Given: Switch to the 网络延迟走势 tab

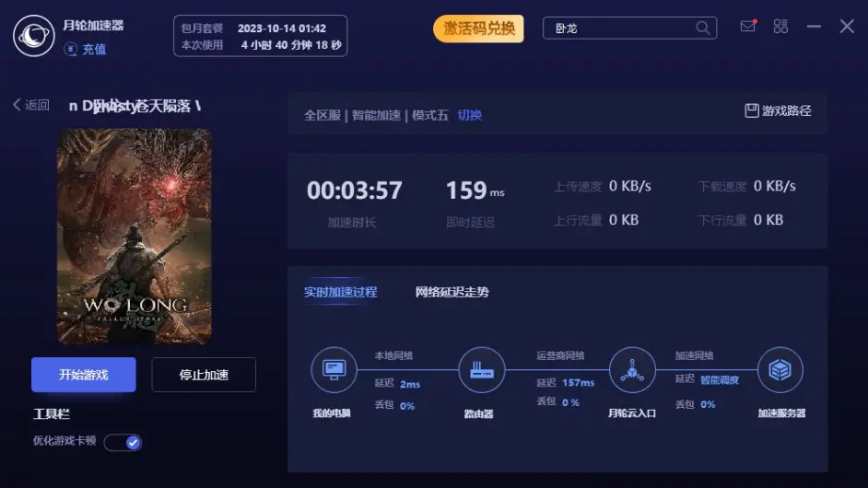Looking at the screenshot, I should point(452,292).
